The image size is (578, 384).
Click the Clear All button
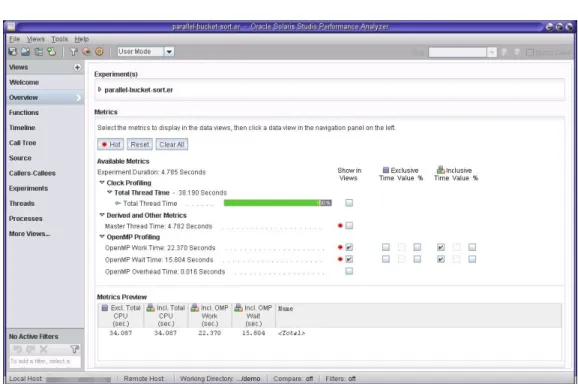point(172,144)
